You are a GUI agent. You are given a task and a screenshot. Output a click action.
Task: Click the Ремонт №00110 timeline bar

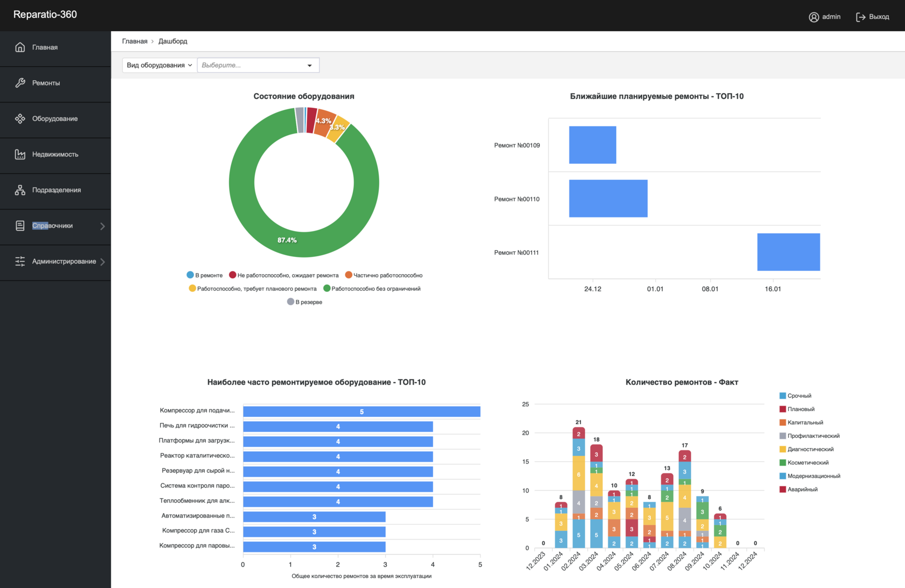tap(608, 199)
